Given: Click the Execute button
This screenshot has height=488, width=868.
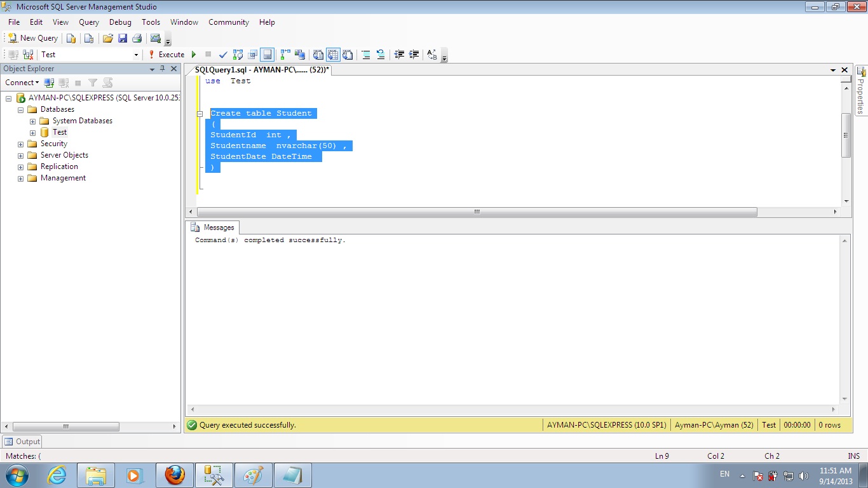Looking at the screenshot, I should 166,55.
